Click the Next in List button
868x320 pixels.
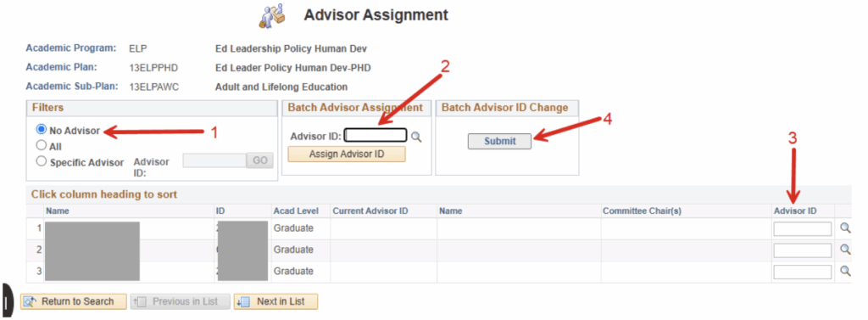[275, 301]
